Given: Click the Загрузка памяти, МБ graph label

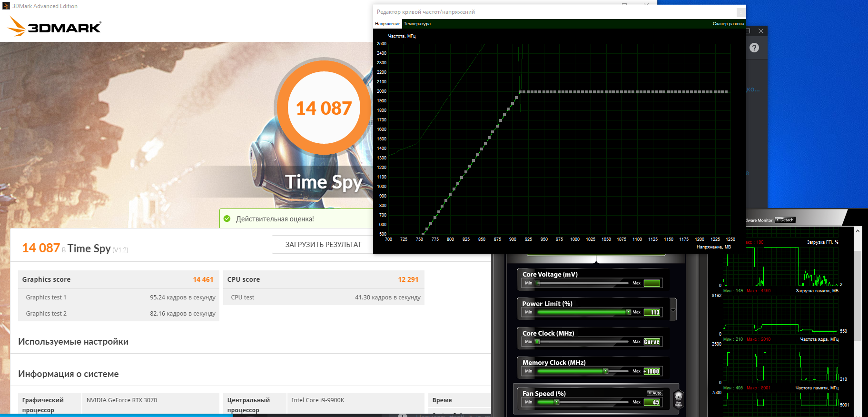Looking at the screenshot, I should coord(818,291).
